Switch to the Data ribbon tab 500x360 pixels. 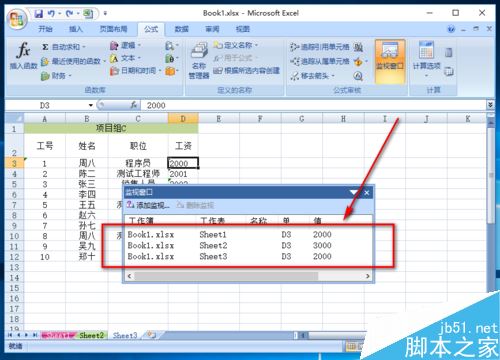[182, 29]
